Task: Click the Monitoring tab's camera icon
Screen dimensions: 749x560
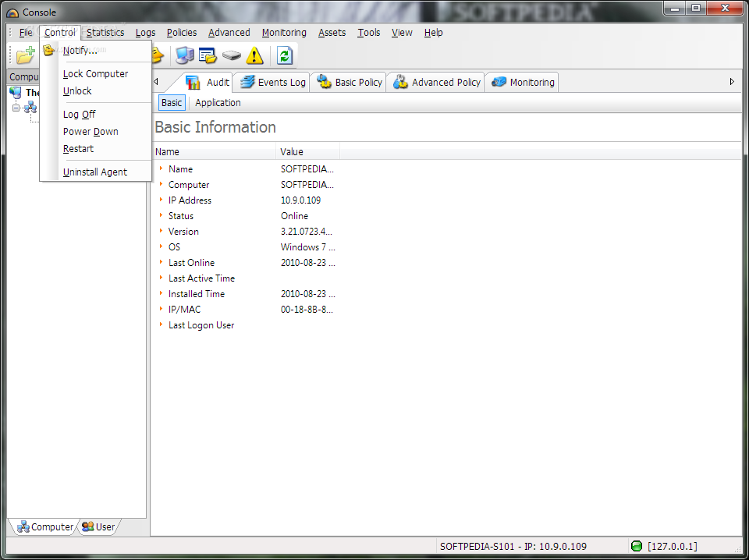Action: coord(499,82)
